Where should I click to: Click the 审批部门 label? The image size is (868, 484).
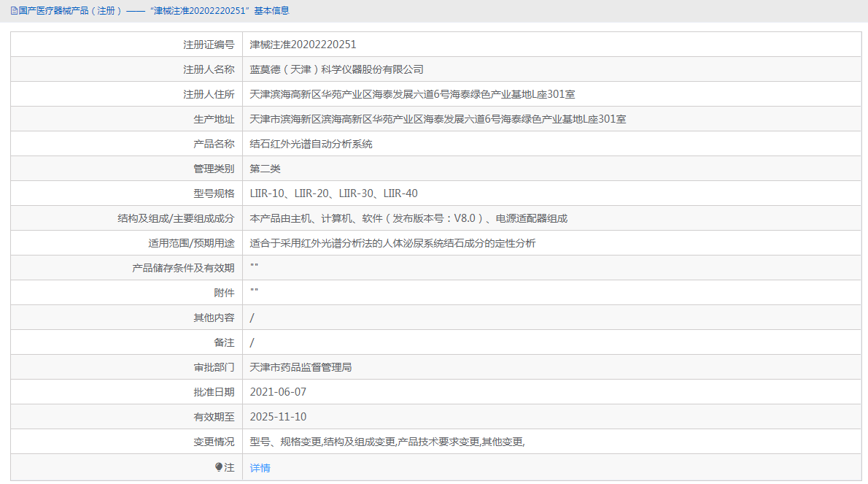[x=214, y=367]
